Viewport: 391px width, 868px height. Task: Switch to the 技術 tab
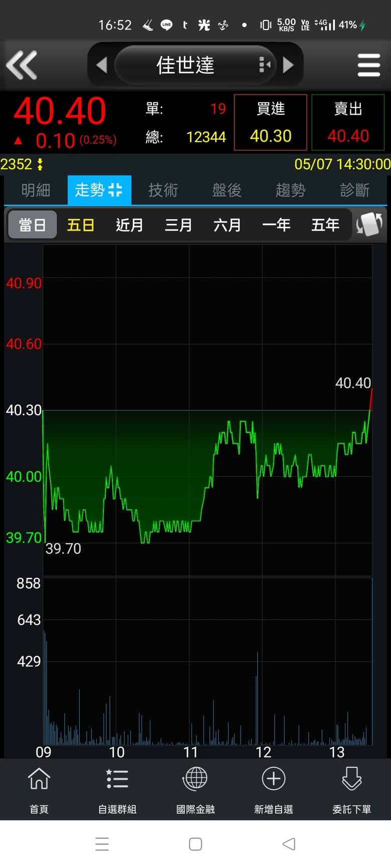(163, 190)
